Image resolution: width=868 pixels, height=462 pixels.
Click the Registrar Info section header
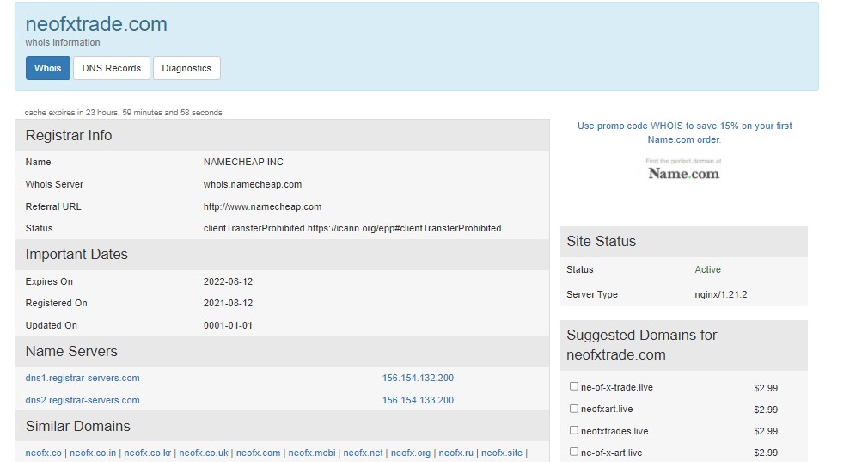[283, 135]
